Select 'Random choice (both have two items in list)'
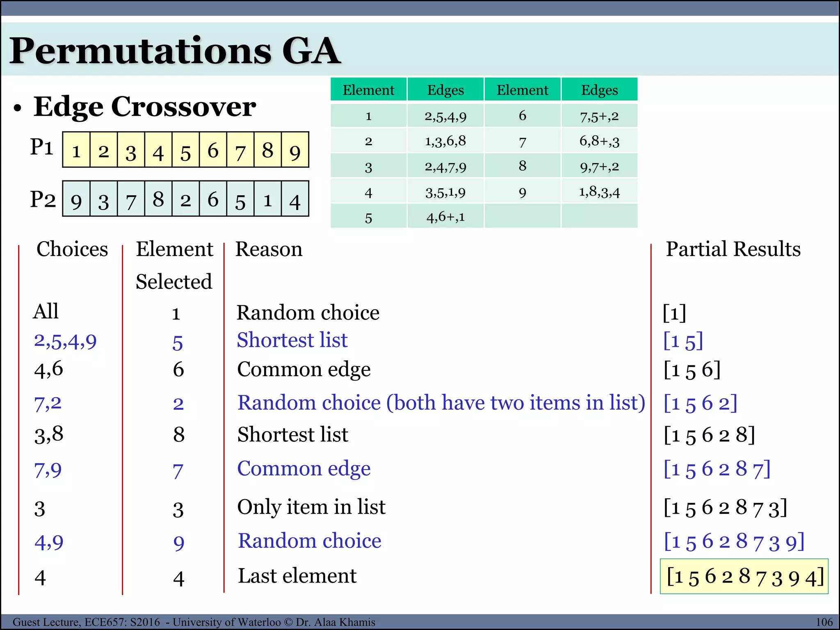 pos(441,402)
